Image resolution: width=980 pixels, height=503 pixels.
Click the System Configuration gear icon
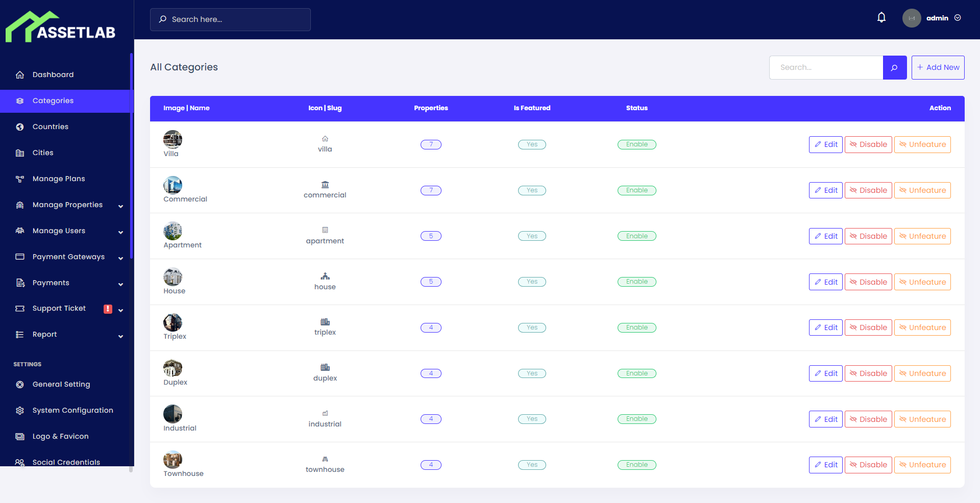point(19,410)
